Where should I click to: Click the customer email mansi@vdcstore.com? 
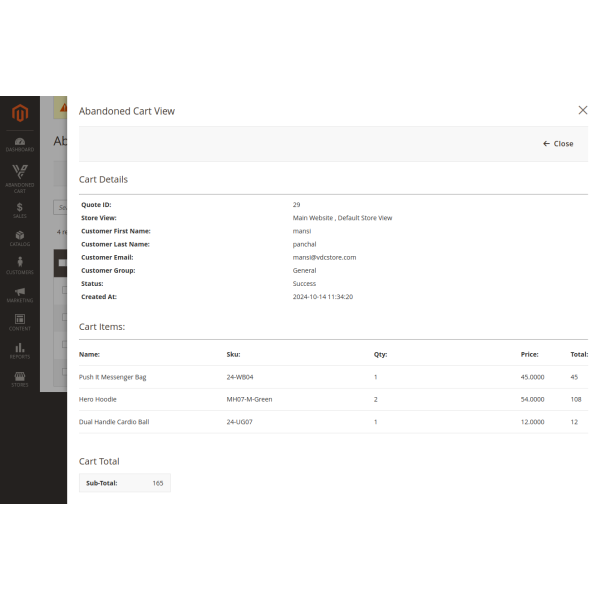point(324,257)
